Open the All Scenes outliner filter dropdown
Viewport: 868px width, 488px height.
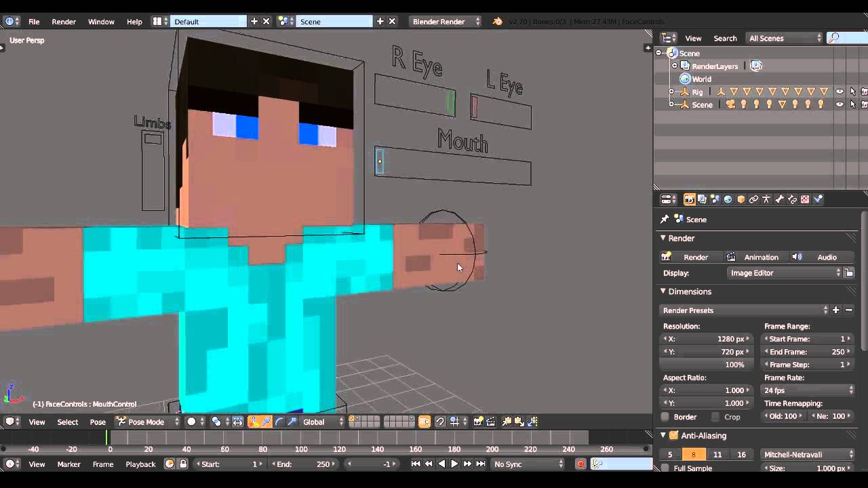point(784,38)
